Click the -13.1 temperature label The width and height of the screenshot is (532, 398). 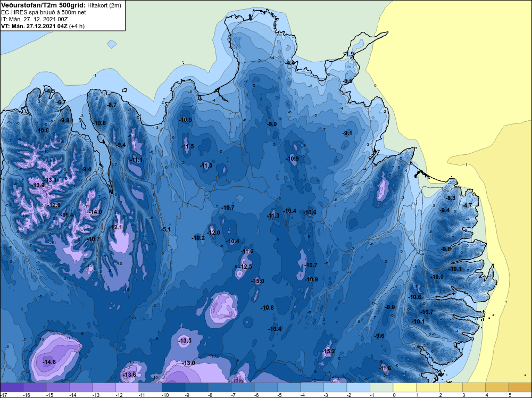pos(50,180)
